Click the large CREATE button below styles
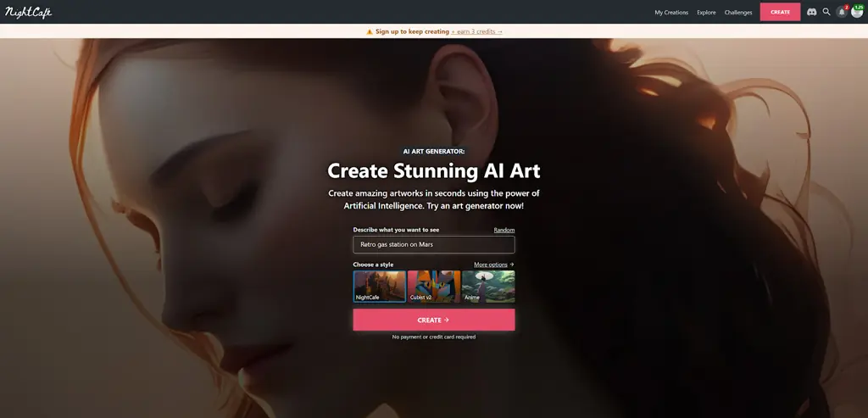This screenshot has width=868, height=418. pyautogui.click(x=434, y=320)
